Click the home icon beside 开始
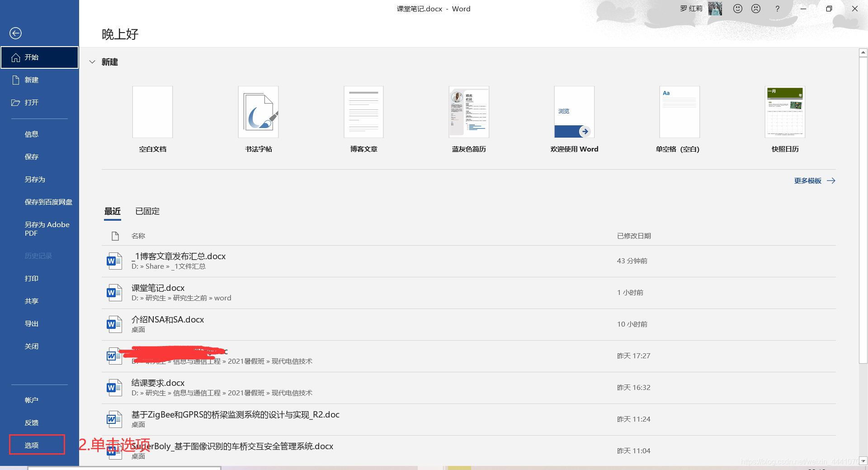This screenshot has height=470, width=868. click(16, 57)
